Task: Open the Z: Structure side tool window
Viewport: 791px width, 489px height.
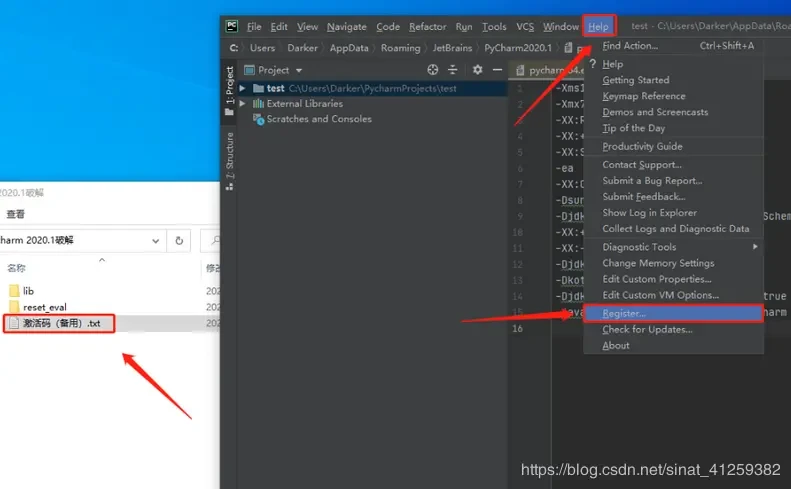Action: (x=229, y=160)
